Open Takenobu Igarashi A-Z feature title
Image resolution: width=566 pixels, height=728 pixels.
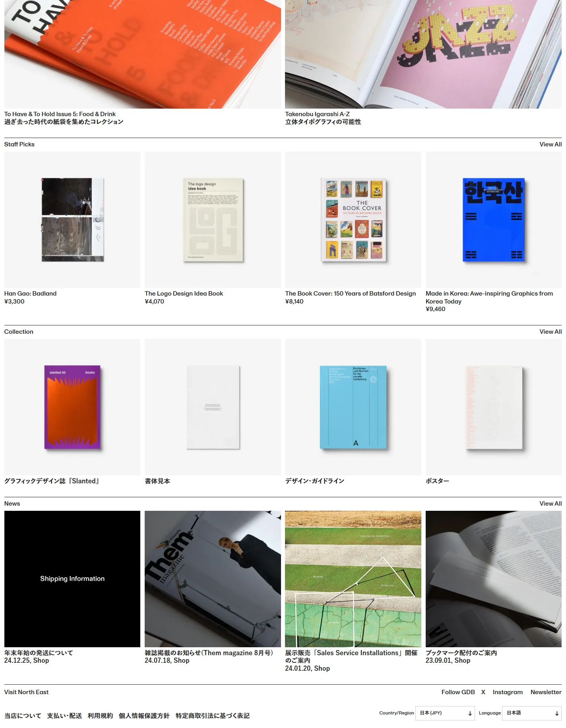(317, 114)
